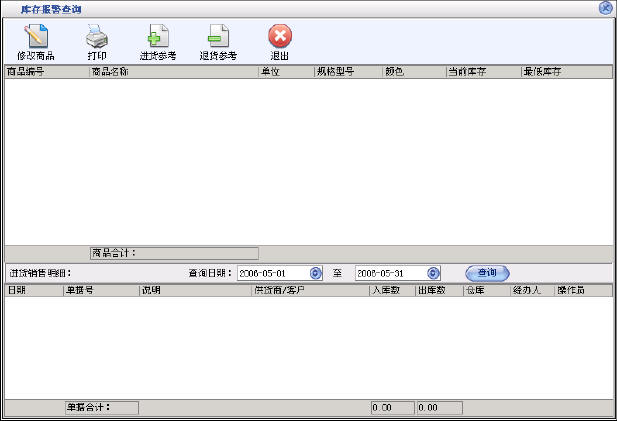Click the 经办人 column header
Screen dimensions: 617x421
(x=531, y=290)
